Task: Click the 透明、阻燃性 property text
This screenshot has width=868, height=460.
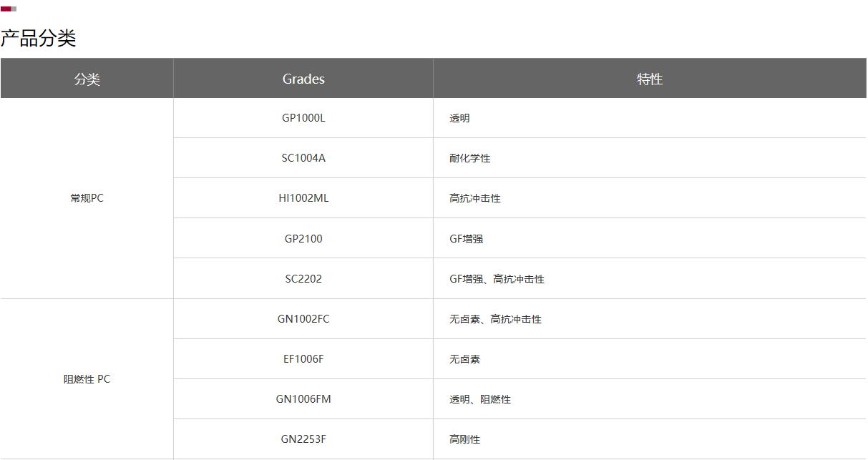Action: [480, 399]
